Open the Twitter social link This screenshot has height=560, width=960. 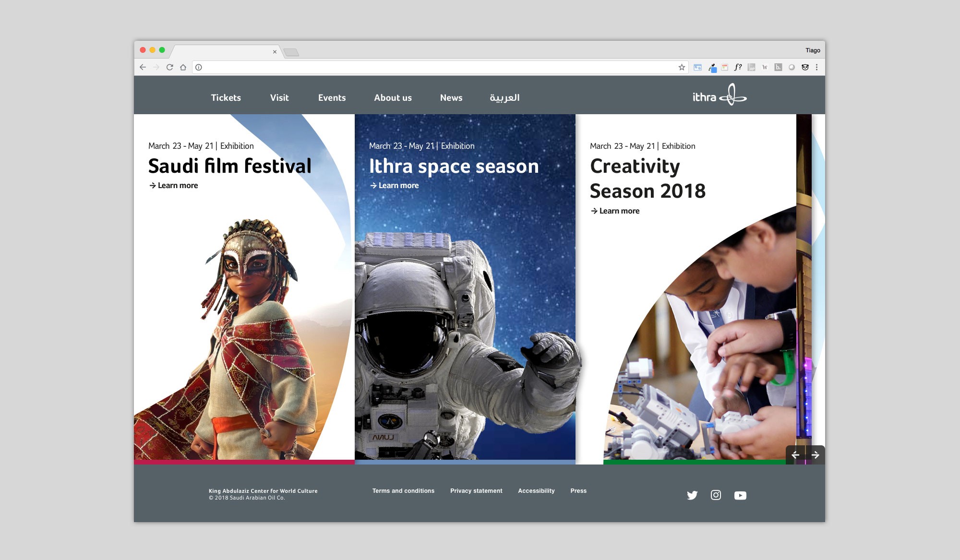click(692, 495)
